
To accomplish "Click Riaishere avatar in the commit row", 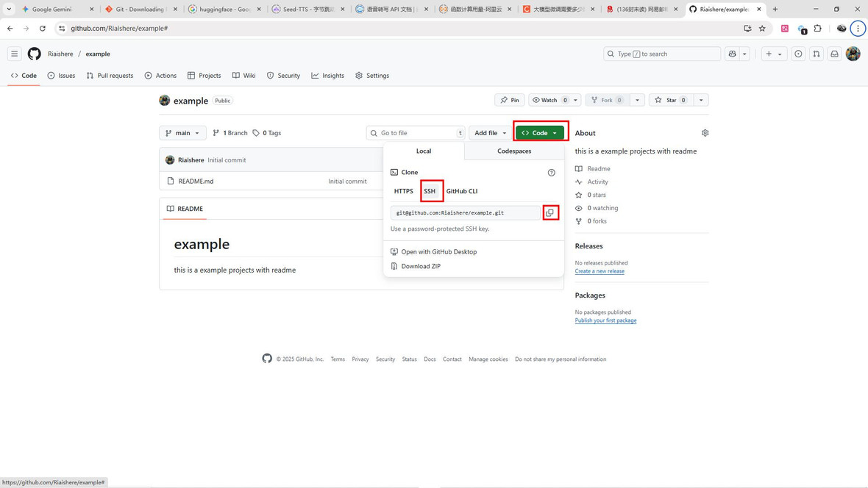I will pos(170,160).
